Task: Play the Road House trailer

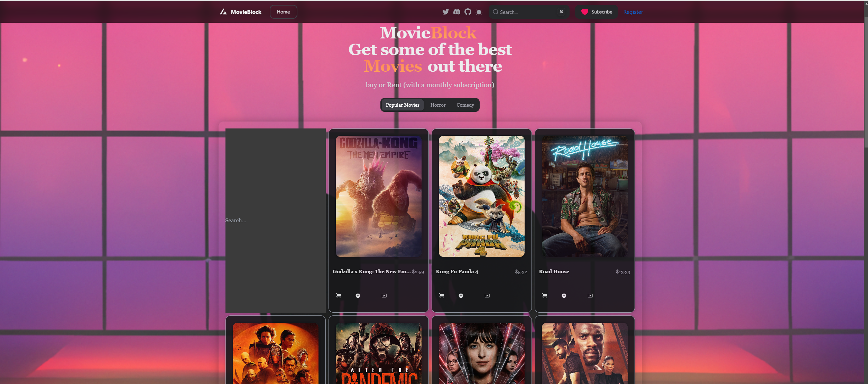Action: click(590, 295)
